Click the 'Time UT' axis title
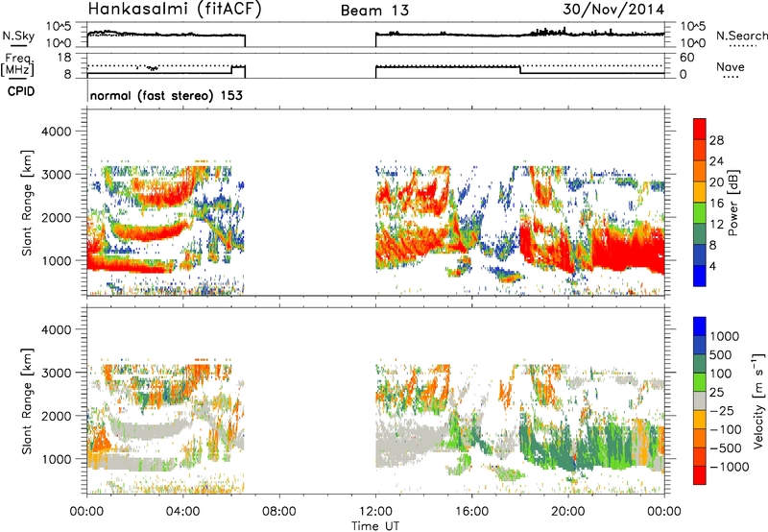 [x=375, y=526]
